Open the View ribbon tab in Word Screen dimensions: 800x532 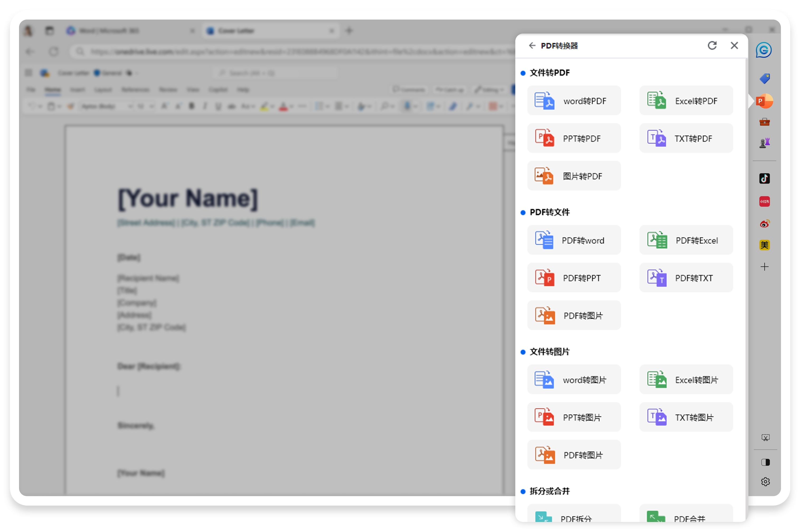click(x=193, y=90)
